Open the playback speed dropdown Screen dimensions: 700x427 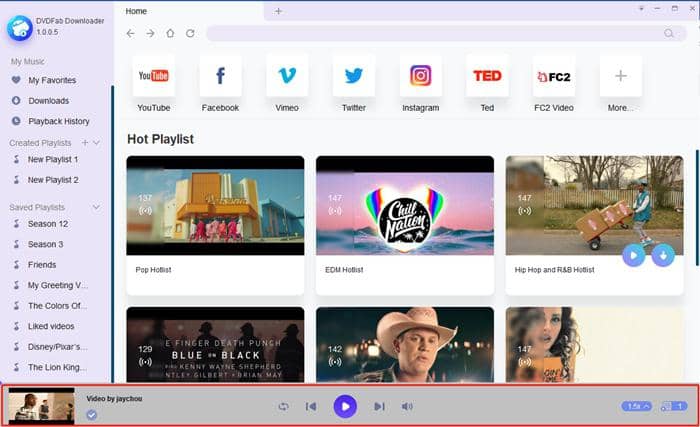[636, 406]
